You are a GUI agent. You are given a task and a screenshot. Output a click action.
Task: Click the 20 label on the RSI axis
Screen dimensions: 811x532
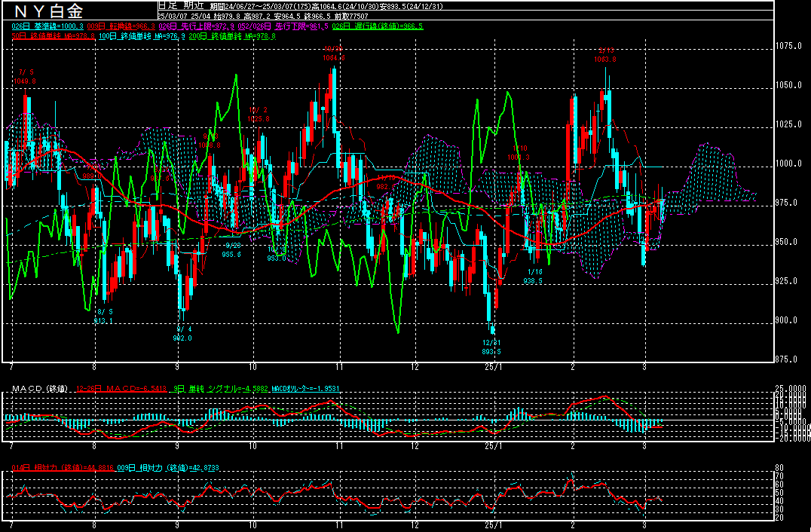point(779,518)
